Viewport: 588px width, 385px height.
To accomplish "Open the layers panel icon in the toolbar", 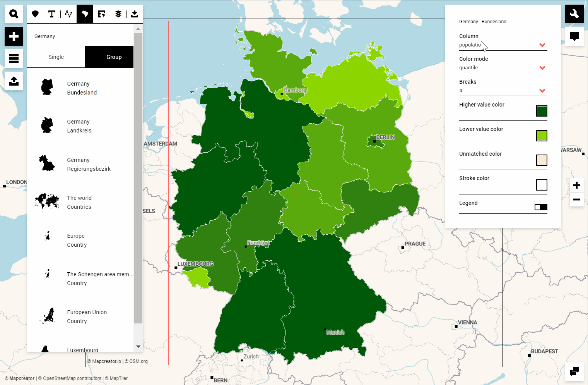I will pyautogui.click(x=118, y=14).
